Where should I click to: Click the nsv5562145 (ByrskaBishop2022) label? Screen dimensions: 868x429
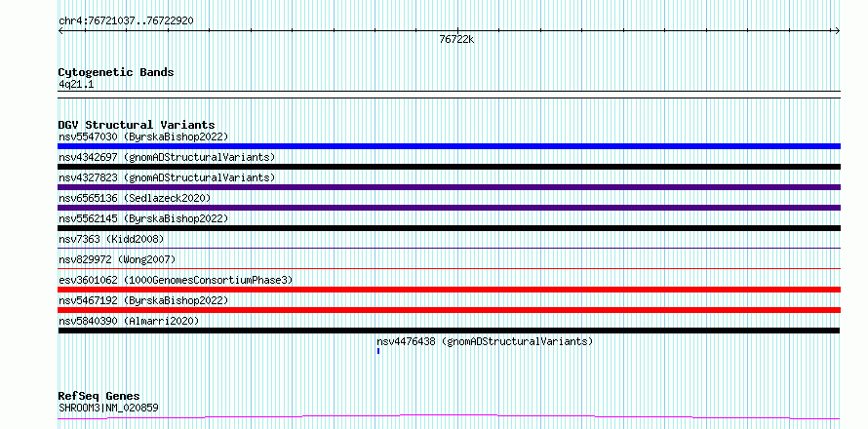pyautogui.click(x=143, y=218)
